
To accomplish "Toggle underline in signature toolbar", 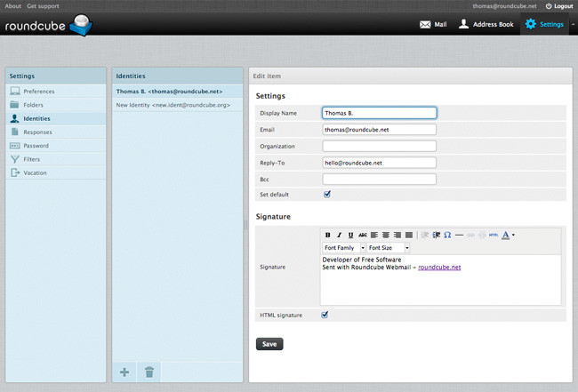I will point(350,235).
